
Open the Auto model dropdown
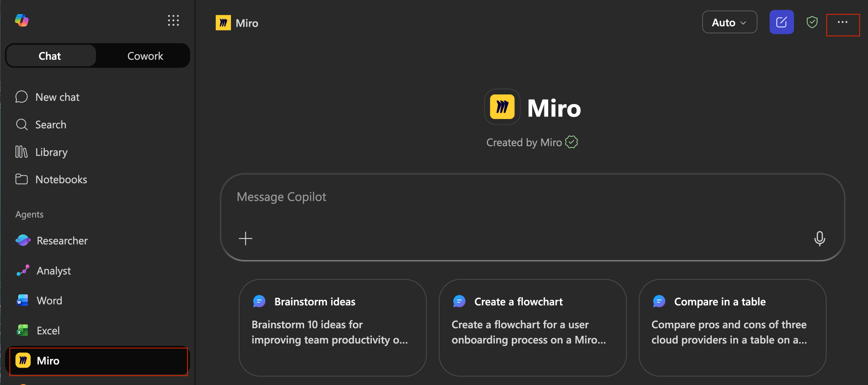pyautogui.click(x=730, y=22)
